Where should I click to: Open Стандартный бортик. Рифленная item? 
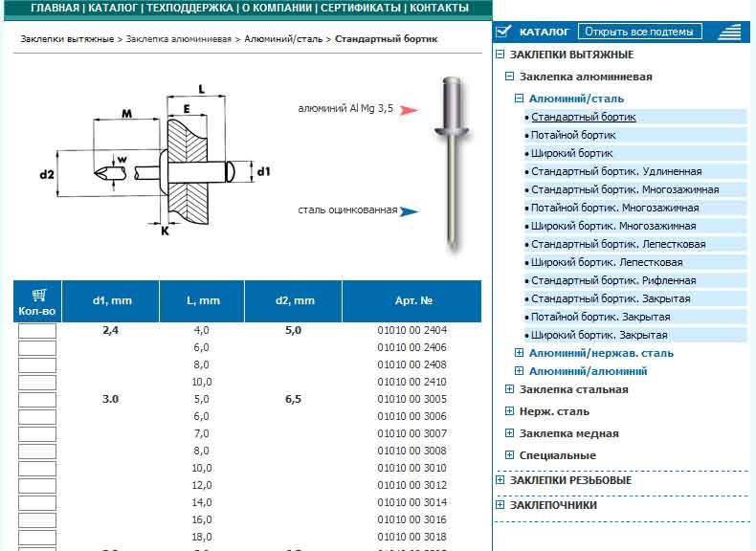[613, 280]
